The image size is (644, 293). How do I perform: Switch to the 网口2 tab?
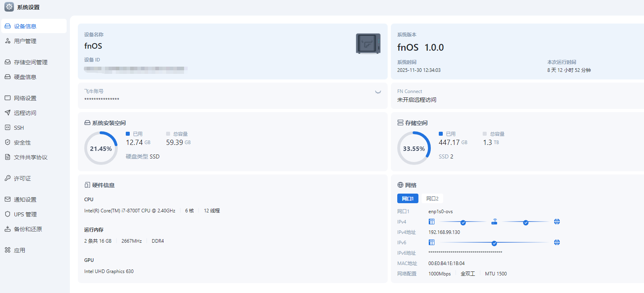[x=432, y=198]
